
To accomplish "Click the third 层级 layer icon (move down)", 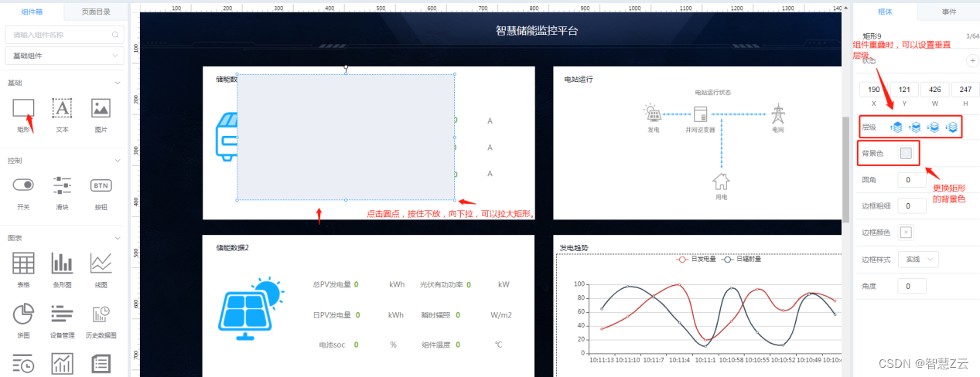I will 934,127.
